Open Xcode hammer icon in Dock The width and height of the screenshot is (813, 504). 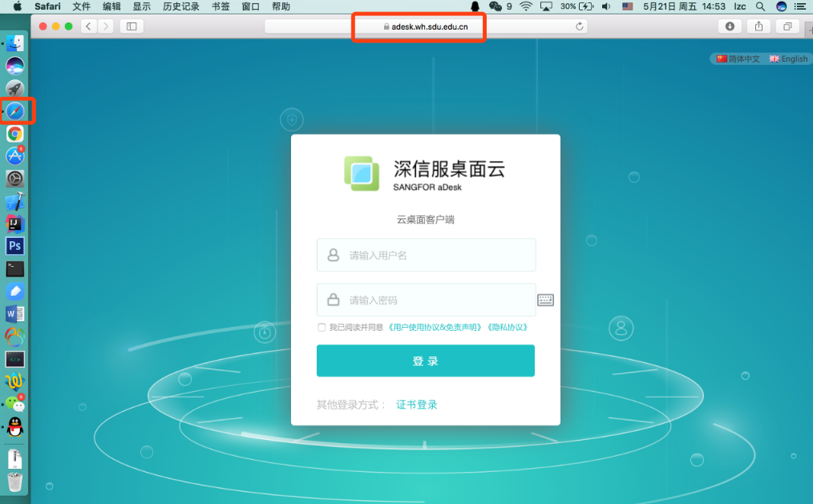pos(14,201)
